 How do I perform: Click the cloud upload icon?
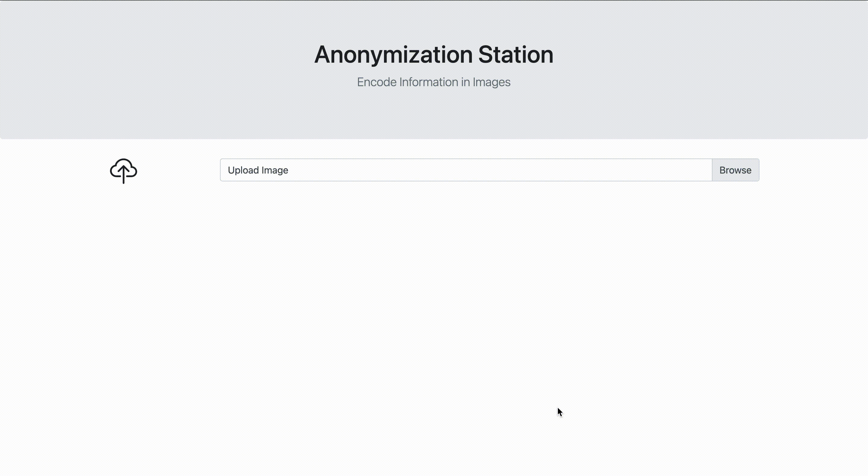click(123, 171)
